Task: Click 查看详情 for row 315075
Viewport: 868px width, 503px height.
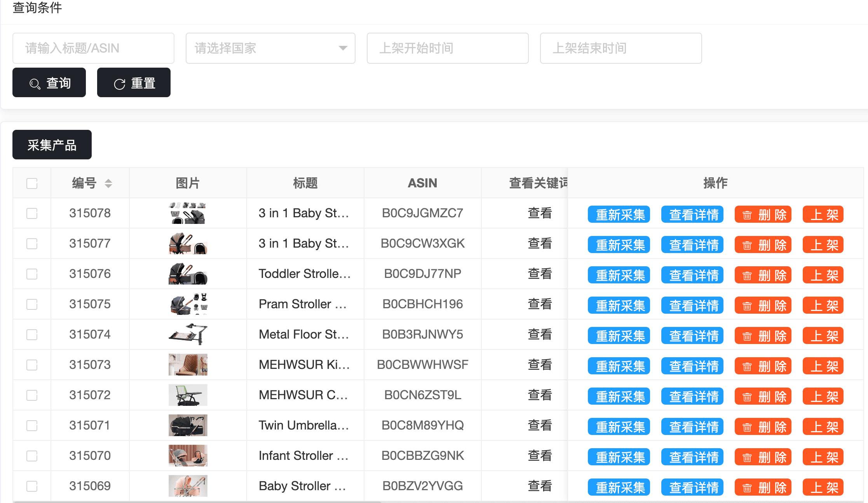Action: tap(692, 306)
